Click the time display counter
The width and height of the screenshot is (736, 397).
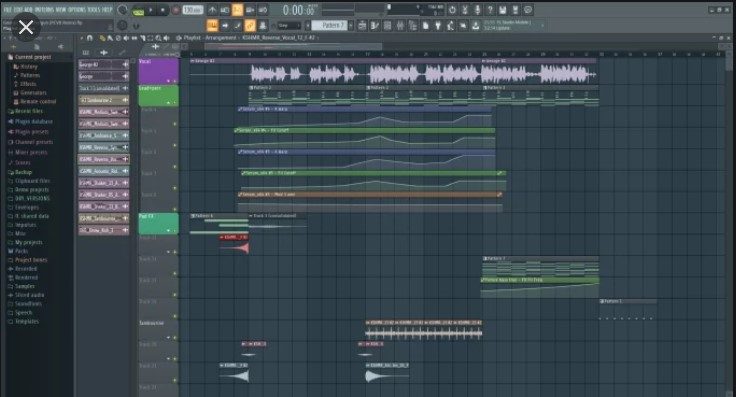point(299,10)
